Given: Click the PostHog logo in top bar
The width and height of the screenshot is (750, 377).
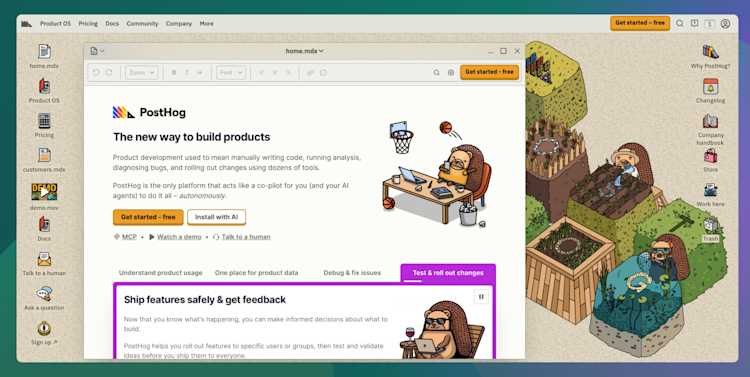Looking at the screenshot, I should (27, 23).
